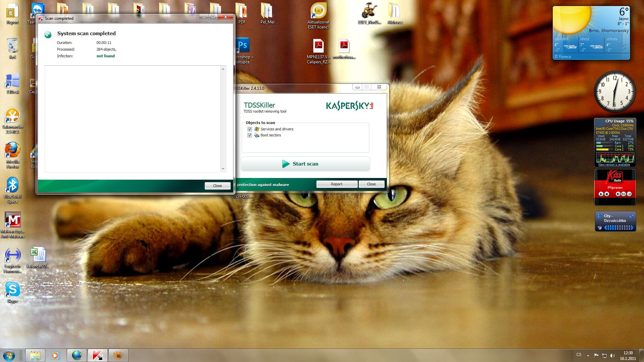Open Malwarebytes Anti-Malware desktop icon
The image size is (644, 362).
(x=13, y=221)
